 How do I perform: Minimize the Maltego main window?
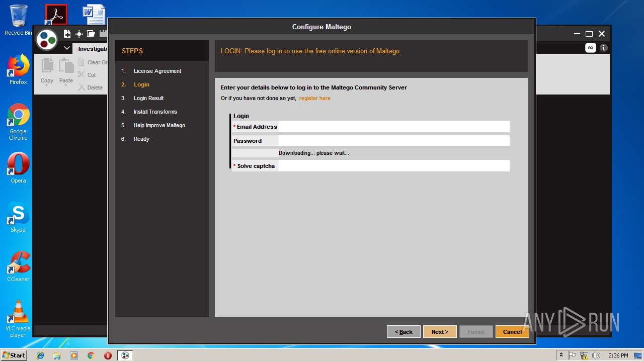pos(577,34)
